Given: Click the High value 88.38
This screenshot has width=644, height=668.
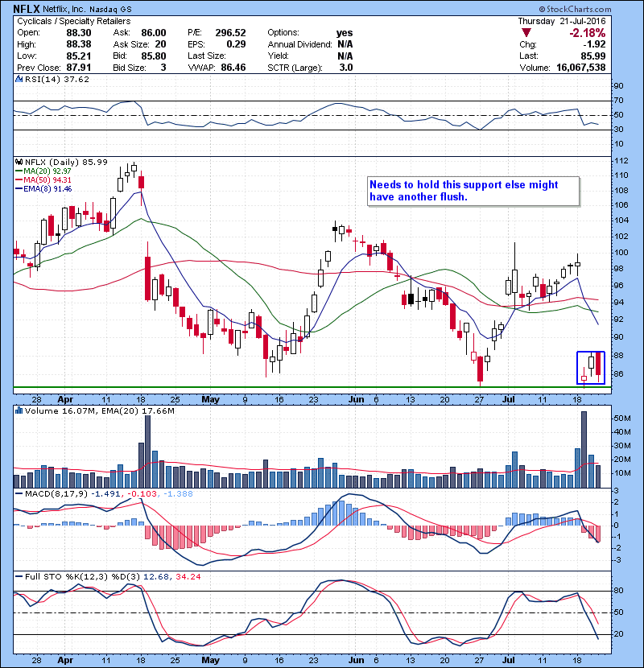Looking at the screenshot, I should pos(79,44).
